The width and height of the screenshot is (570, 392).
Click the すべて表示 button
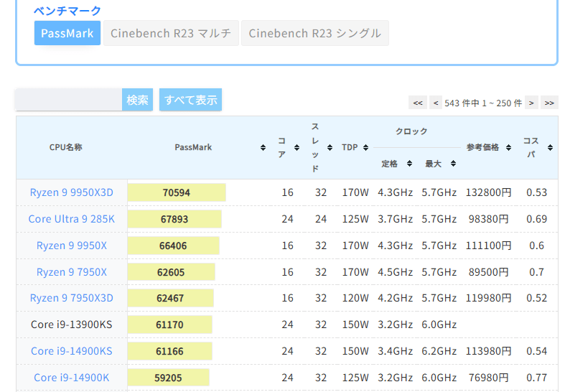190,100
